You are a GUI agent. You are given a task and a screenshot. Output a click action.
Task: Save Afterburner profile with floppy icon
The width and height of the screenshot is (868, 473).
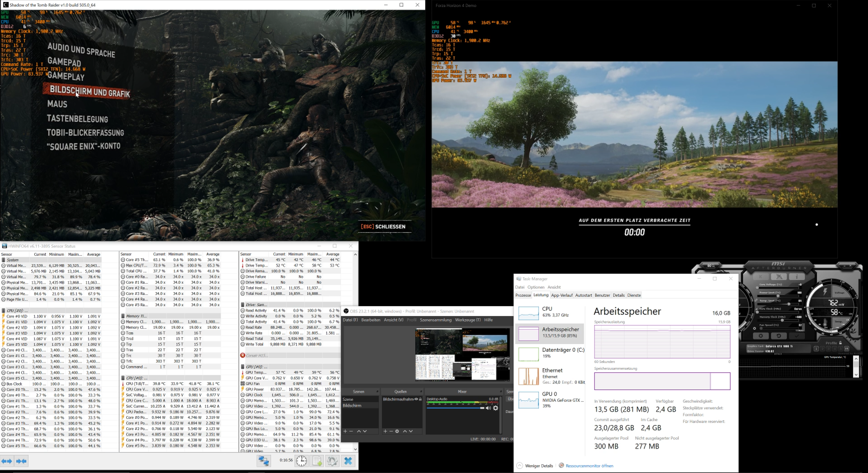847,349
